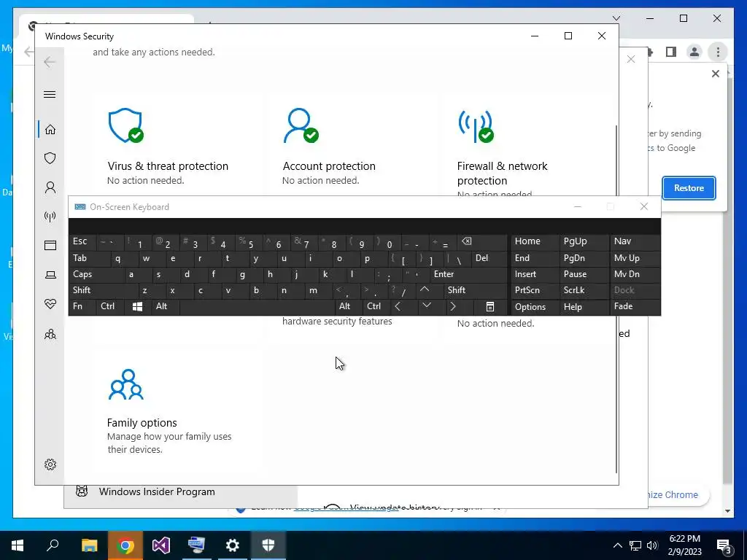Open Family options sidebar icon

[50, 334]
